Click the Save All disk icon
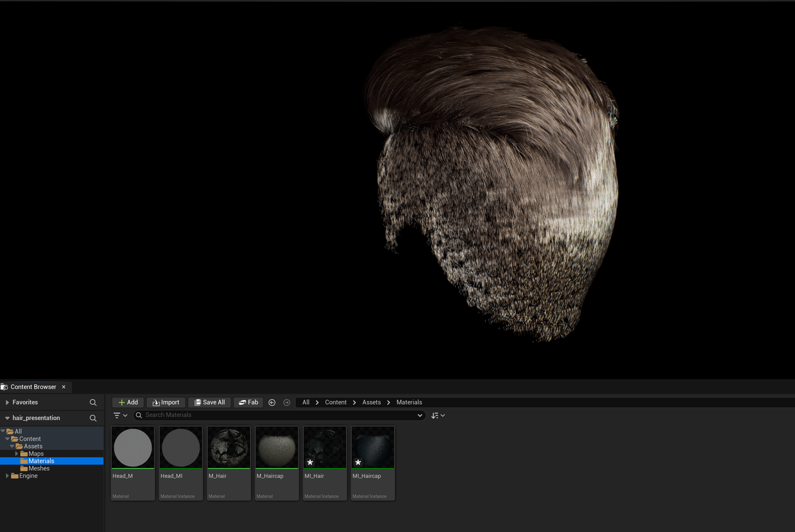Viewport: 795px width, 532px height. (x=198, y=403)
